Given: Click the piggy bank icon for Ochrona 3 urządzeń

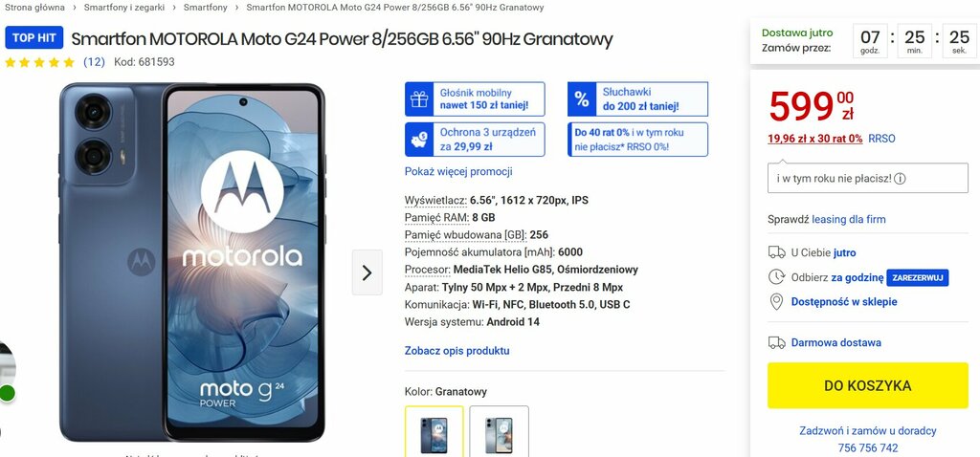Looking at the screenshot, I should [x=419, y=140].
